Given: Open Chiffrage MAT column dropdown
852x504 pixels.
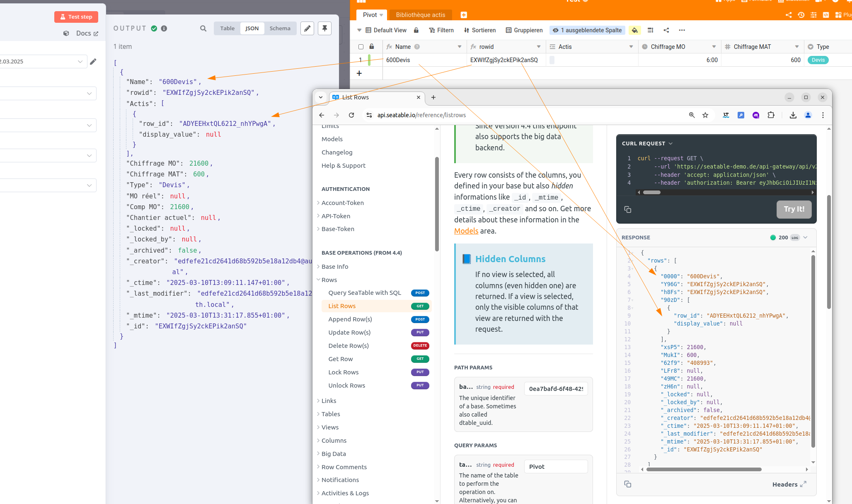Looking at the screenshot, I should (x=797, y=47).
